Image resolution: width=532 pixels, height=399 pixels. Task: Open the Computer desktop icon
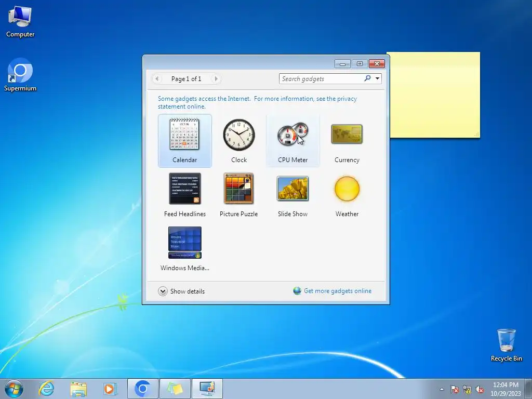tap(20, 22)
